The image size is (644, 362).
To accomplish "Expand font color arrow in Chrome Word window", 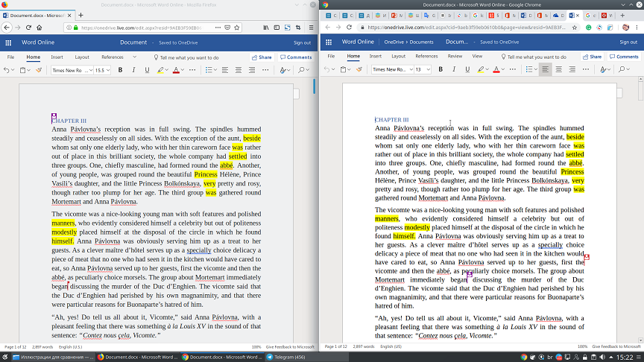I will [502, 69].
